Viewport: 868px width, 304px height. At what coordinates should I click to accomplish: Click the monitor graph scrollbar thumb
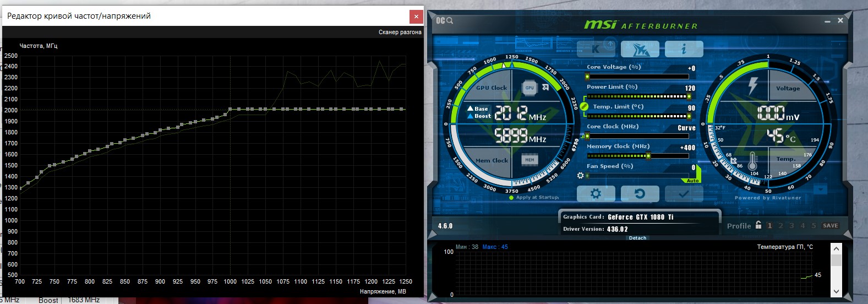pos(836,260)
